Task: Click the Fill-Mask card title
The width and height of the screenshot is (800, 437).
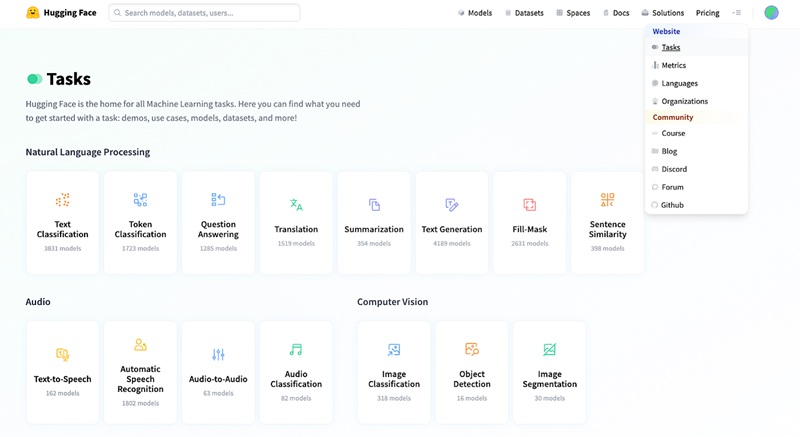Action: [x=530, y=229]
